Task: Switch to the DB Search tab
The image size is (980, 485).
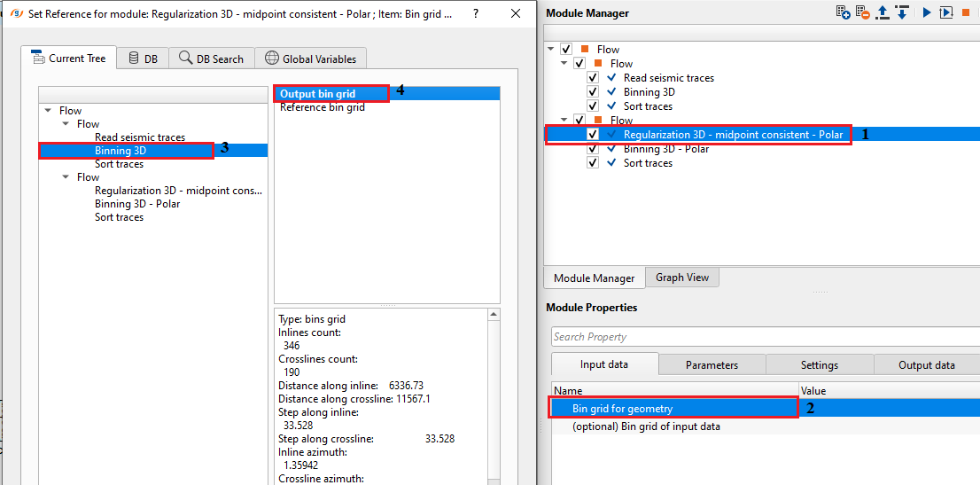Action: click(211, 59)
